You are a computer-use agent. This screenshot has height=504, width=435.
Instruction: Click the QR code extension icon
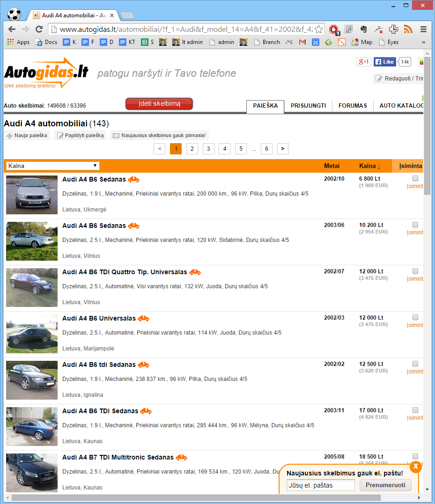click(348, 29)
